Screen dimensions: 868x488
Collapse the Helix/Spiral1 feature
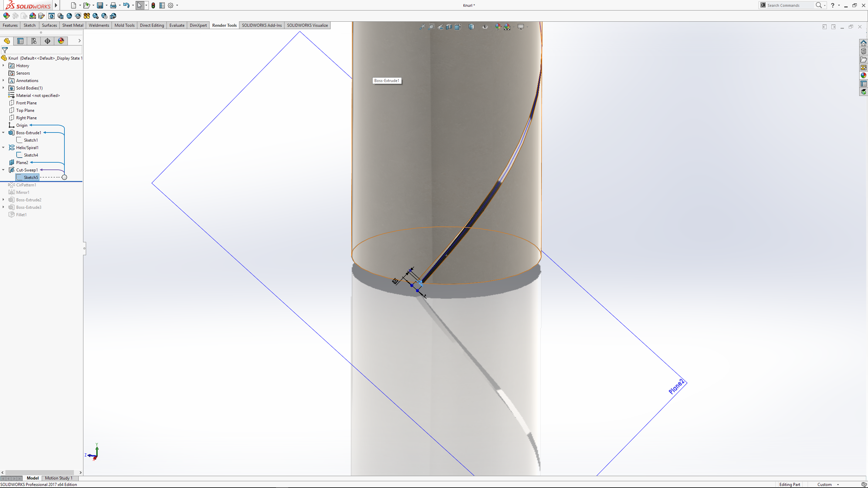[x=3, y=148]
